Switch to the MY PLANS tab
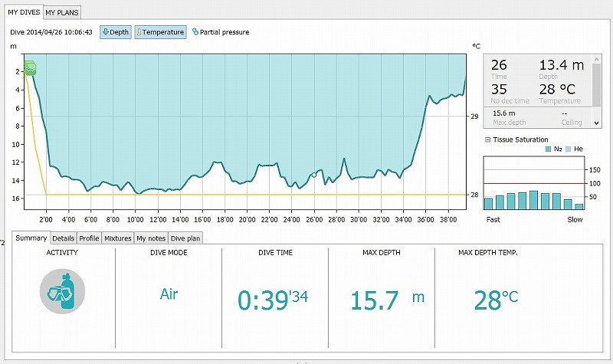 coord(61,12)
